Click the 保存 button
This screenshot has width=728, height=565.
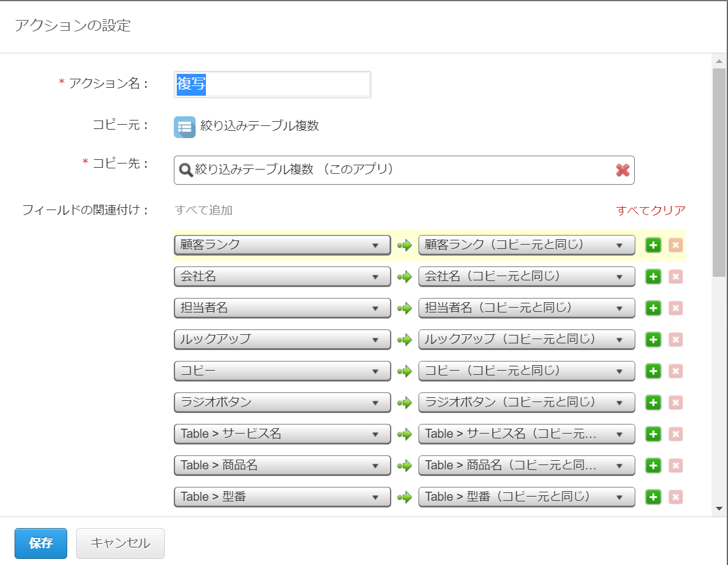coord(41,543)
